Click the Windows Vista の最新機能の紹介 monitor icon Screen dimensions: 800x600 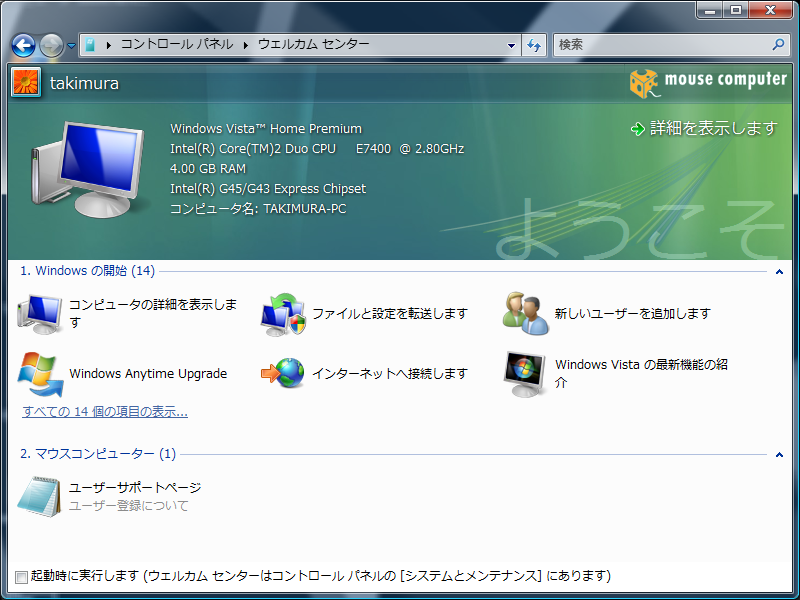coord(524,374)
